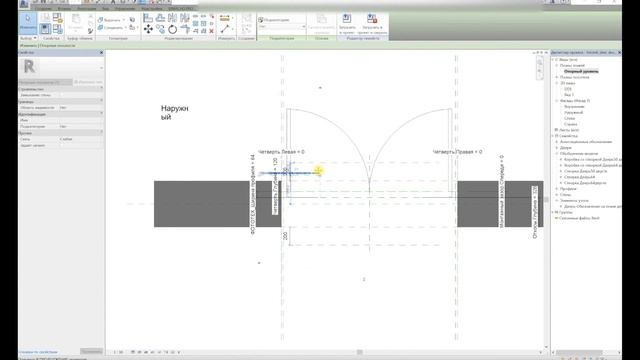
Task: Select the 200 dimension value in view
Action: [285, 236]
